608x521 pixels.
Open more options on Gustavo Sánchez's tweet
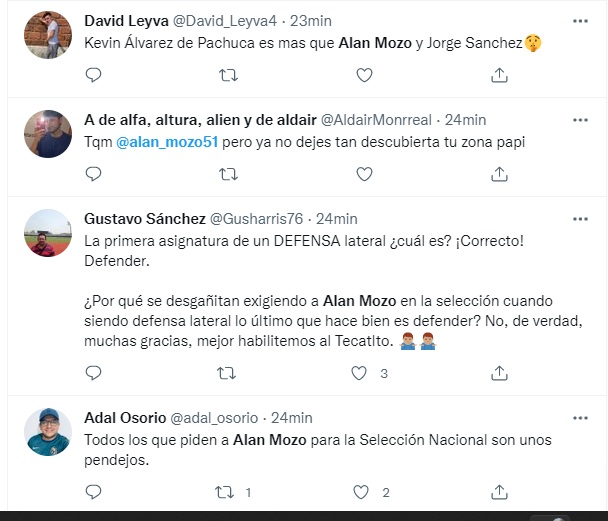pyautogui.click(x=580, y=219)
